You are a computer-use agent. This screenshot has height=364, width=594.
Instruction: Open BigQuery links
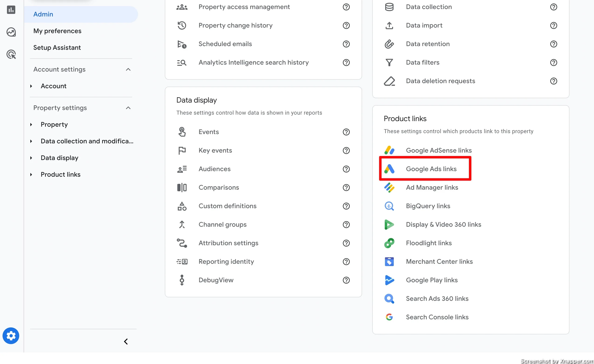(x=428, y=206)
